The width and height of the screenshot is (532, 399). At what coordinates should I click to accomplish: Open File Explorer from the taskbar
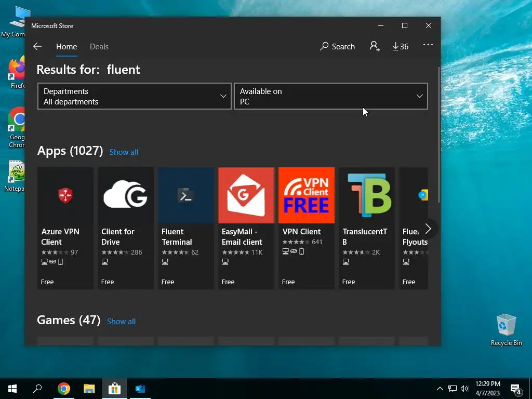[89, 389]
